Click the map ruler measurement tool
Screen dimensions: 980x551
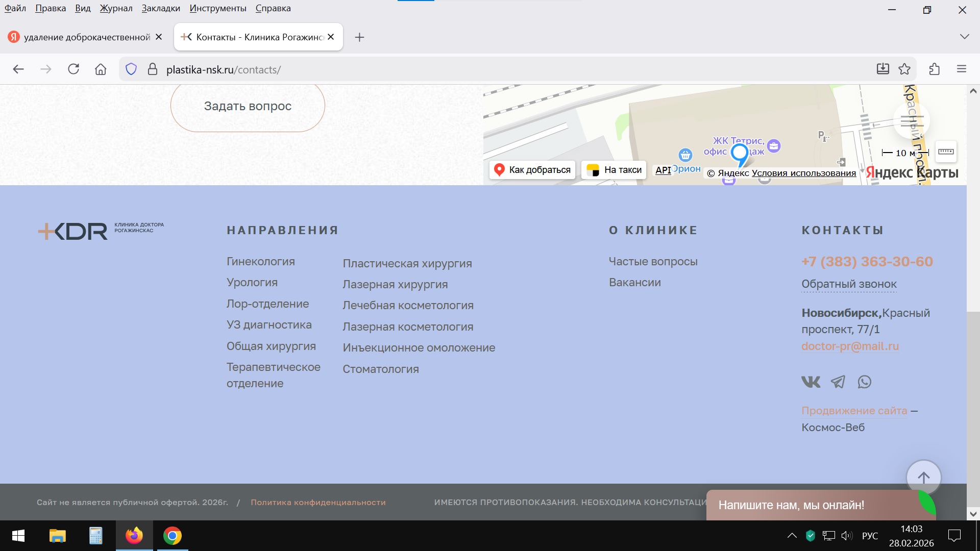click(945, 152)
